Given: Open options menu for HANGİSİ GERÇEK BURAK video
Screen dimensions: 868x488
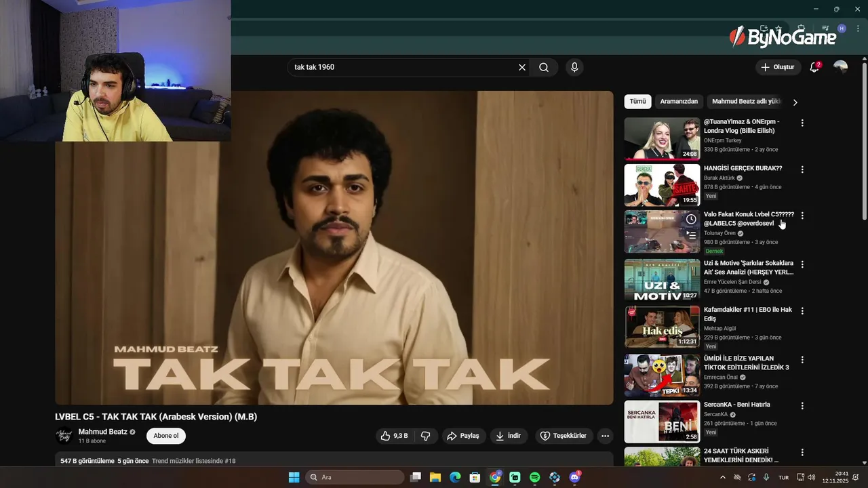Looking at the screenshot, I should tap(802, 169).
